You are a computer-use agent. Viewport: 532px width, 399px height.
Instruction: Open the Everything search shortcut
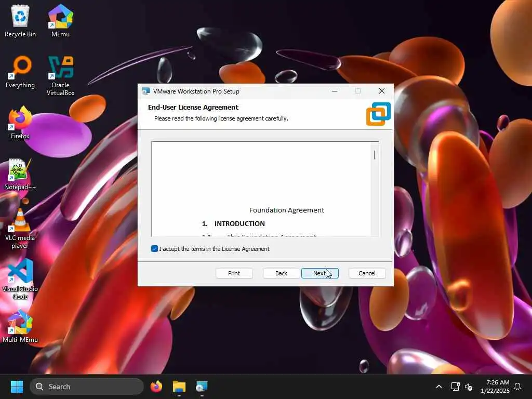click(20, 72)
